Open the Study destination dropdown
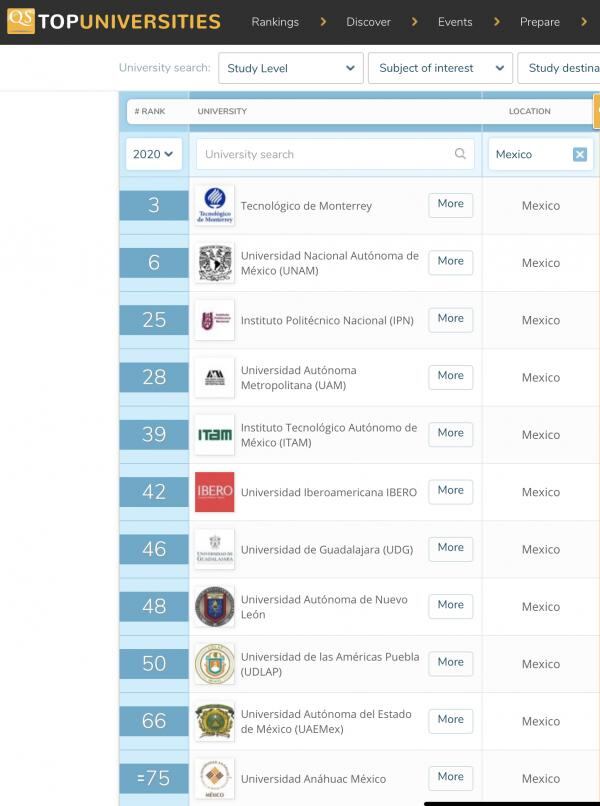Viewport: 600px width, 806px height. click(559, 68)
